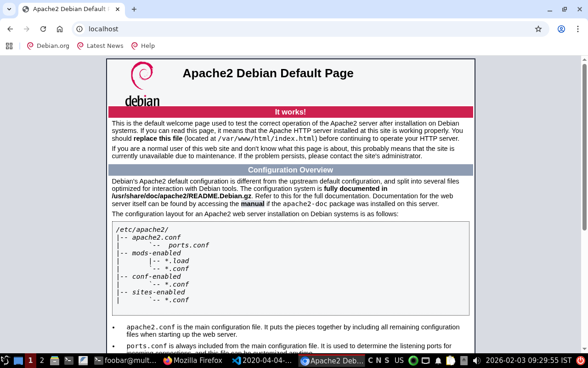
Task: Click the removable drive eject tray icon
Action: [x=464, y=361]
